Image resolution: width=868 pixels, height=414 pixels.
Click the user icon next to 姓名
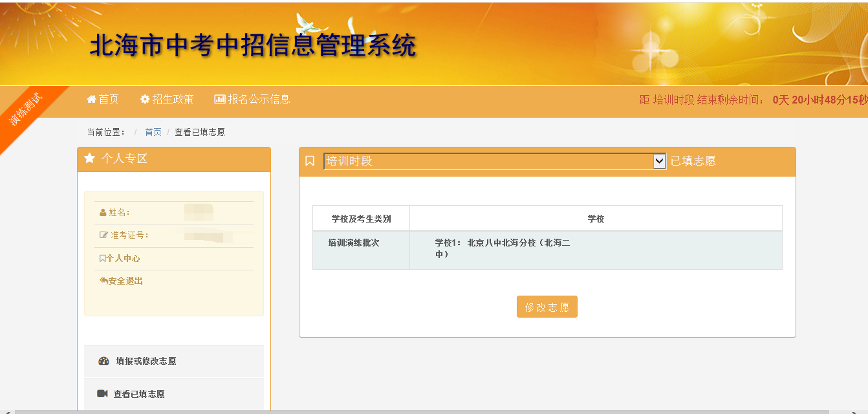coord(103,213)
